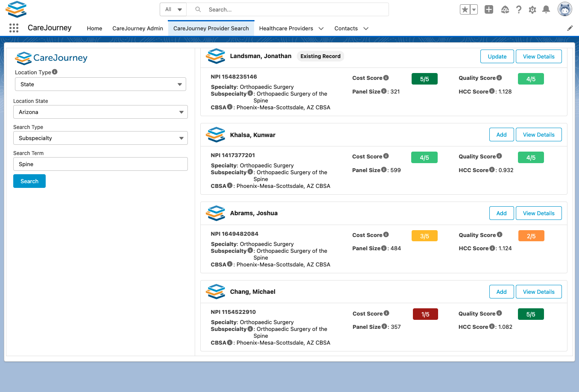The width and height of the screenshot is (579, 392).
Task: Open the Salesforce Trailhead guidance icon
Action: click(505, 9)
